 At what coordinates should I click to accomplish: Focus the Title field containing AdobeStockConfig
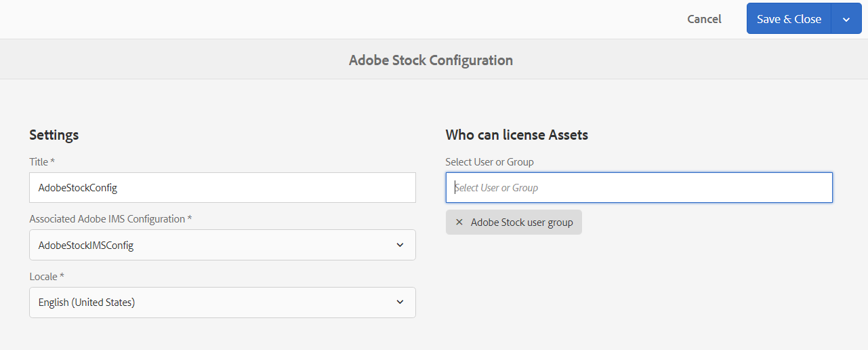(x=222, y=188)
